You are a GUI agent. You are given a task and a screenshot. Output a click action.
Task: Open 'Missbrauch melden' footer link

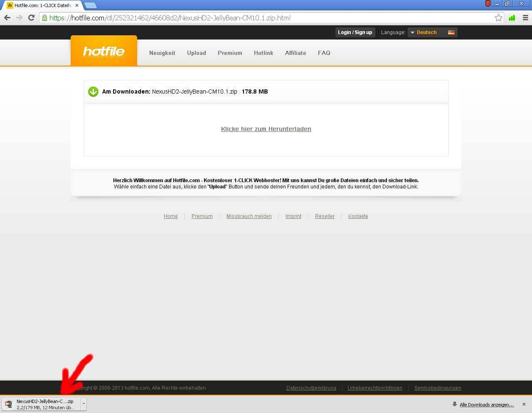tap(249, 216)
